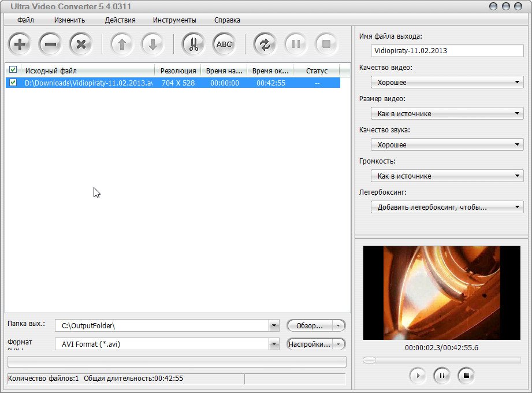Screen dimensions: 532x393
Task: Open the Справка menu
Action: point(227,20)
